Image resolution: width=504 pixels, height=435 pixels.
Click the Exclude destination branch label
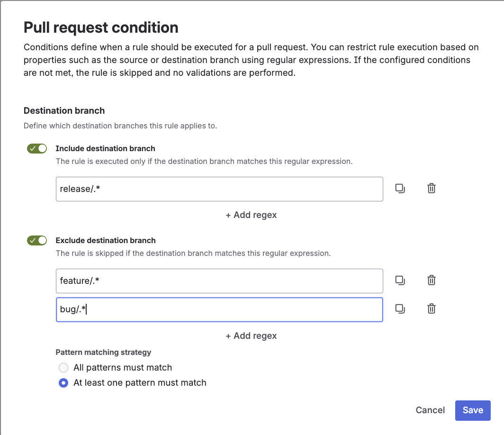pyautogui.click(x=106, y=241)
